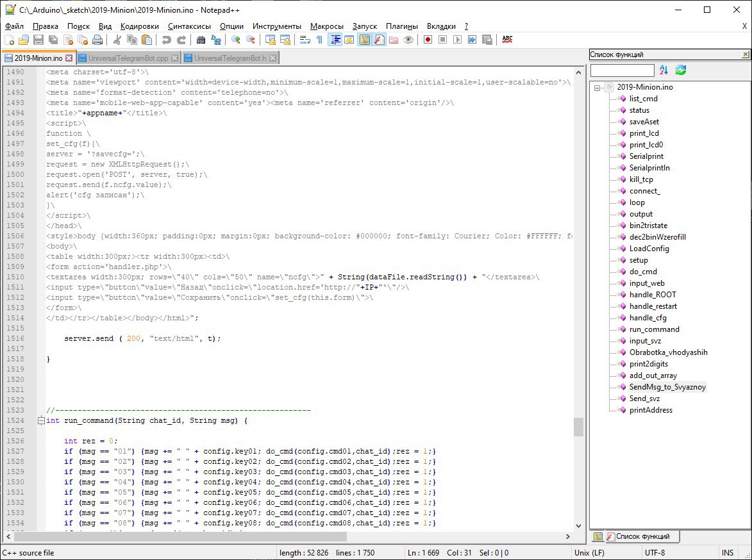
Task: Close the 2019-Minion.ino tab
Action: (x=69, y=58)
